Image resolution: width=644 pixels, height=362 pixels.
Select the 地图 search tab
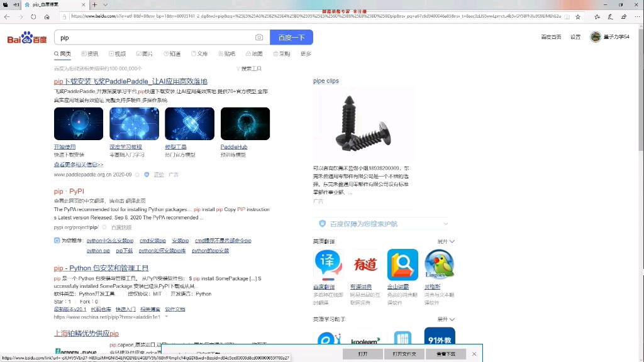click(x=254, y=54)
